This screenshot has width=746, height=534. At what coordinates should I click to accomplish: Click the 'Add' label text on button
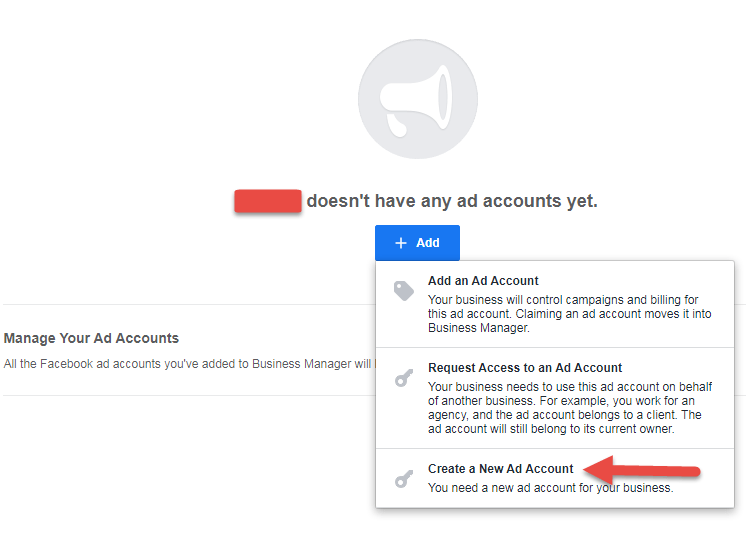428,243
